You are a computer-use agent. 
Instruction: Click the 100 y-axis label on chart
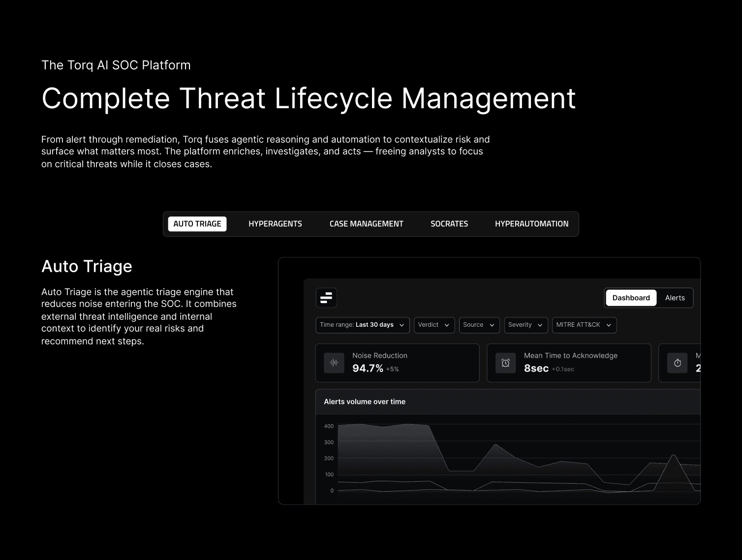point(329,474)
